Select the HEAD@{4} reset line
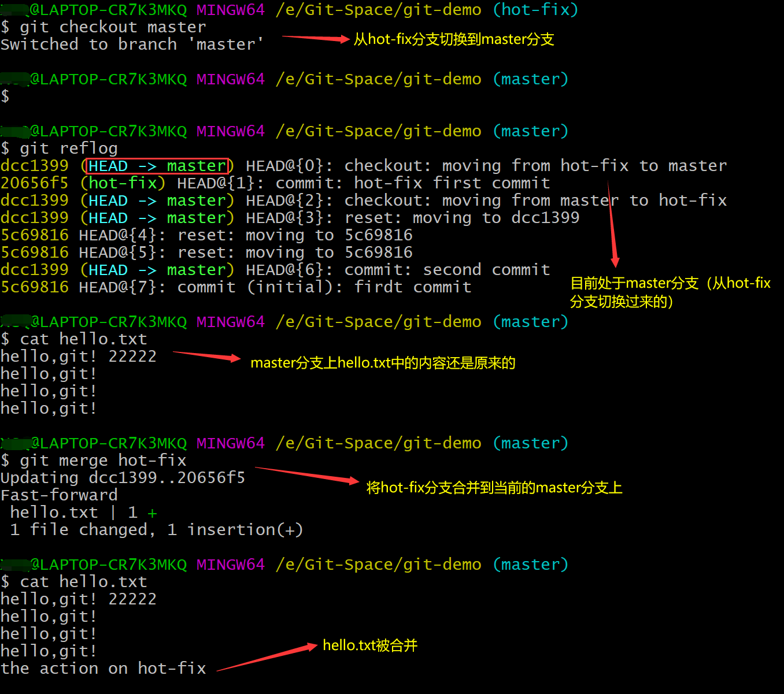The height and width of the screenshot is (694, 784). (x=207, y=235)
